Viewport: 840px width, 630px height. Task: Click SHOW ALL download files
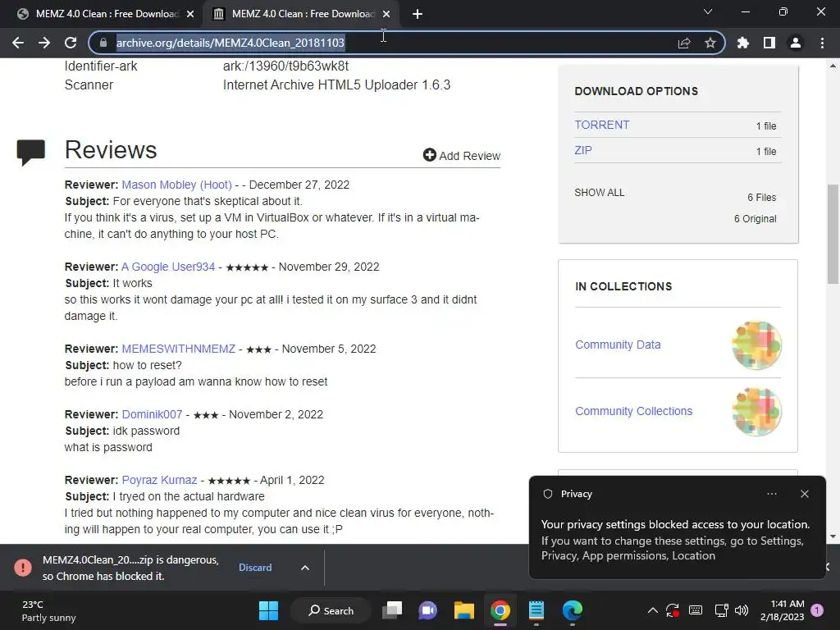pos(599,192)
